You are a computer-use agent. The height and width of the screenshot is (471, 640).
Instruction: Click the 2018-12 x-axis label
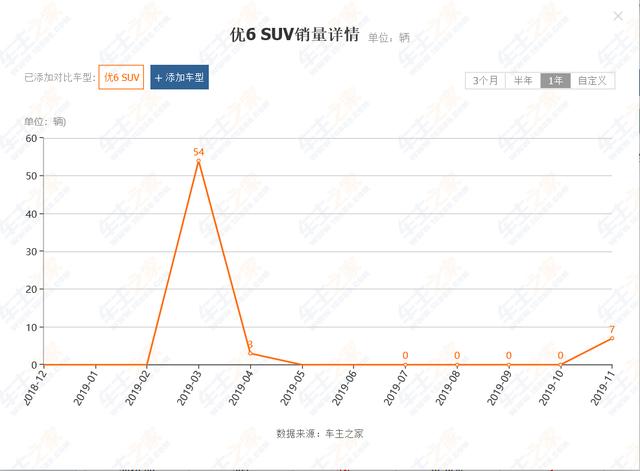[x=34, y=387]
